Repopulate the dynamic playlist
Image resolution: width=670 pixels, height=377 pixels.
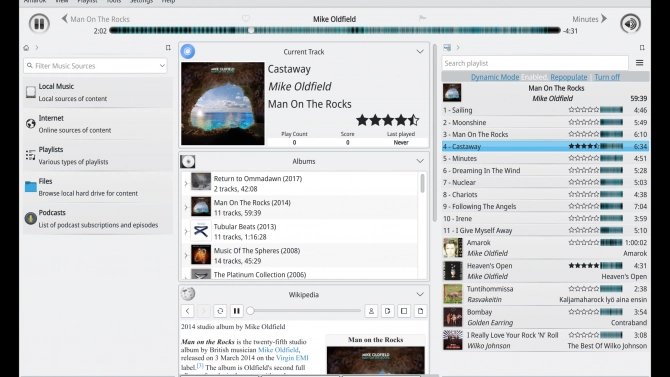(x=569, y=77)
